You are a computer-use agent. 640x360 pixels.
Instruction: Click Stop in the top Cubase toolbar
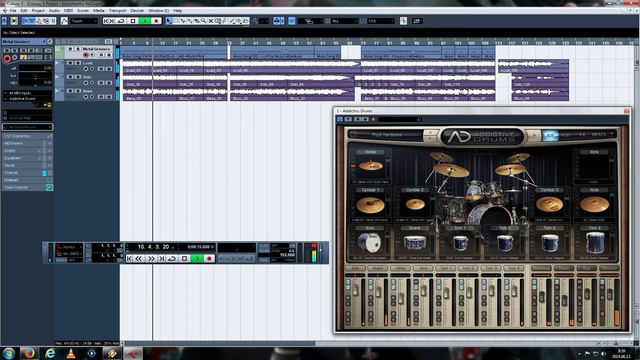pyautogui.click(x=133, y=21)
